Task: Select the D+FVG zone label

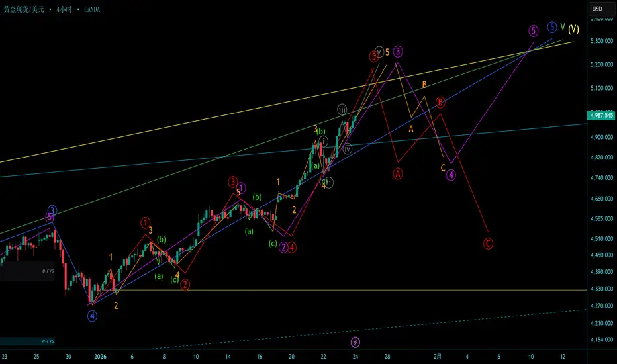Action: 48,271
